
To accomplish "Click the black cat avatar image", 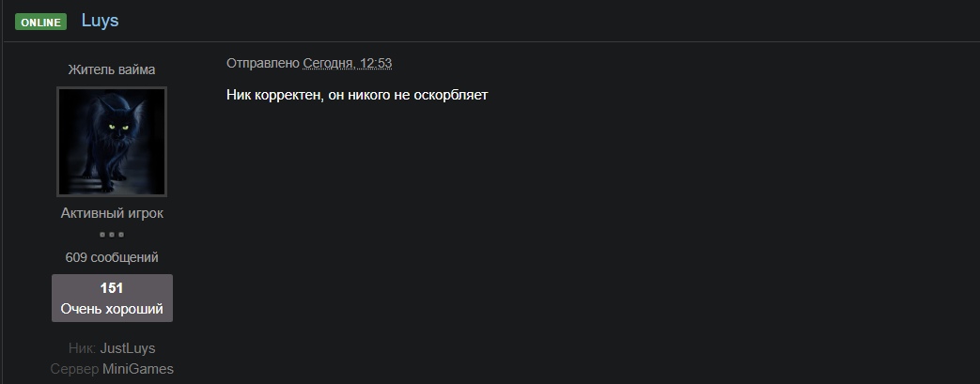I will pyautogui.click(x=112, y=142).
